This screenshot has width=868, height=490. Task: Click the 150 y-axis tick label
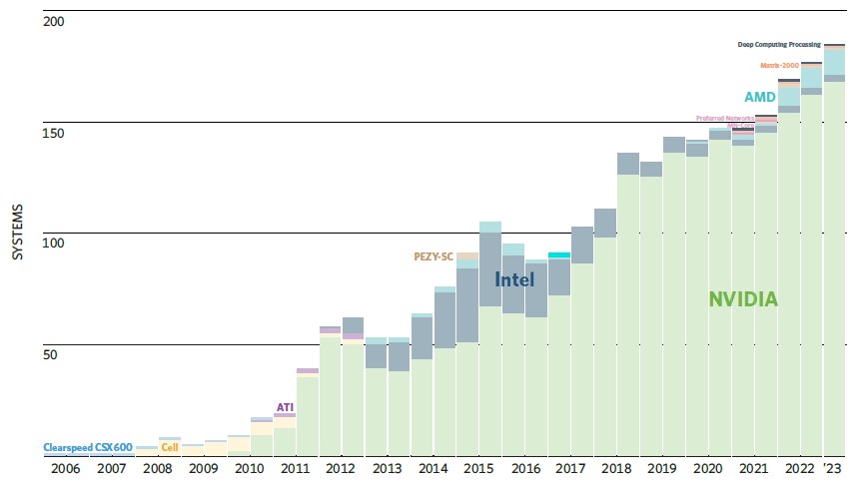coord(53,134)
